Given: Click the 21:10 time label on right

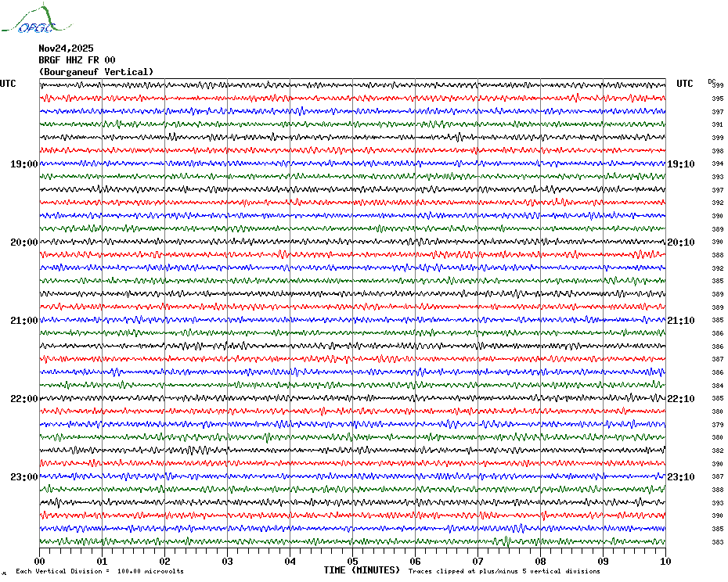Looking at the screenshot, I should 681,321.
